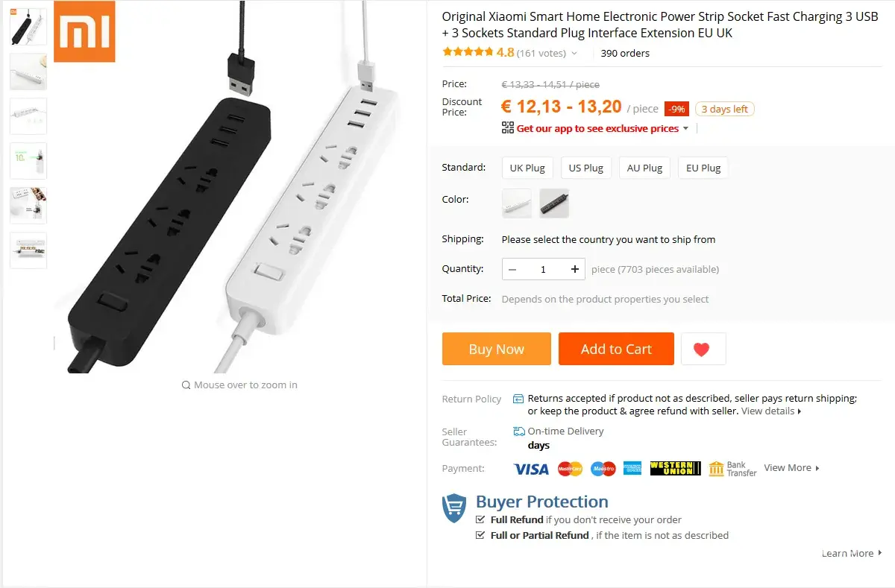Click the Western Union payment icon
Viewport: 895px width, 588px height.
pyautogui.click(x=675, y=468)
